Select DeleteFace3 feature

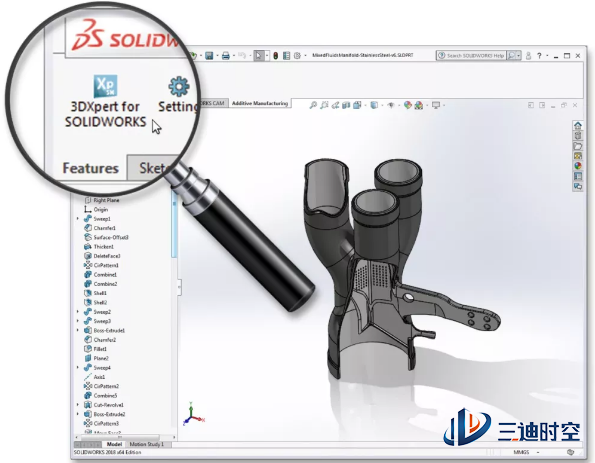pyautogui.click(x=102, y=256)
